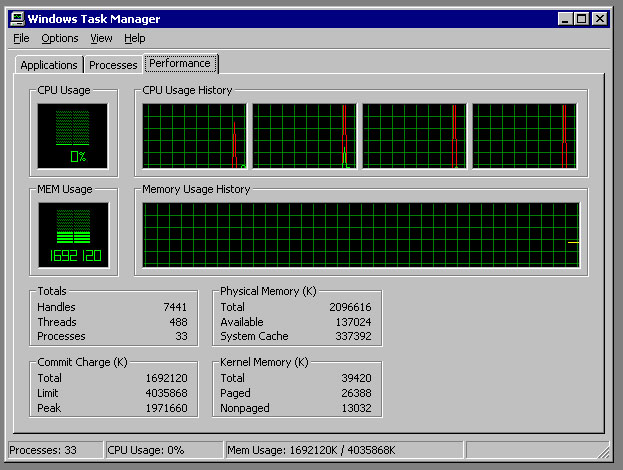The height and width of the screenshot is (470, 623).
Task: Click the Handles value 7441
Action: (175, 307)
